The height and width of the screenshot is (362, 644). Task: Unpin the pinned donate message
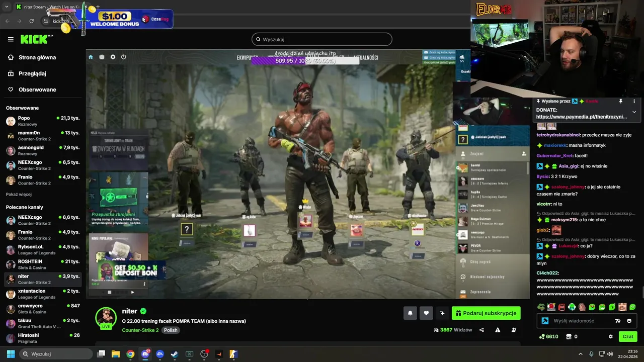click(621, 101)
